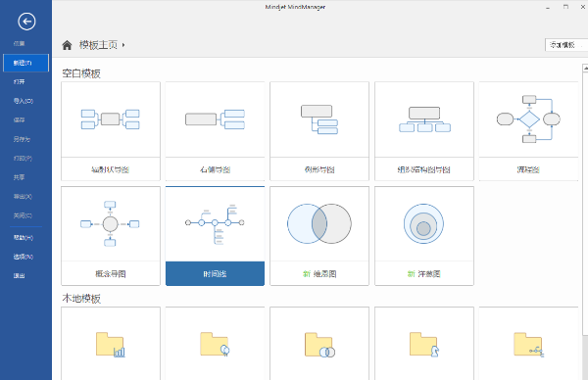588x380 pixels.
Task: Click the 信息 sidebar item
Action: coord(20,43)
